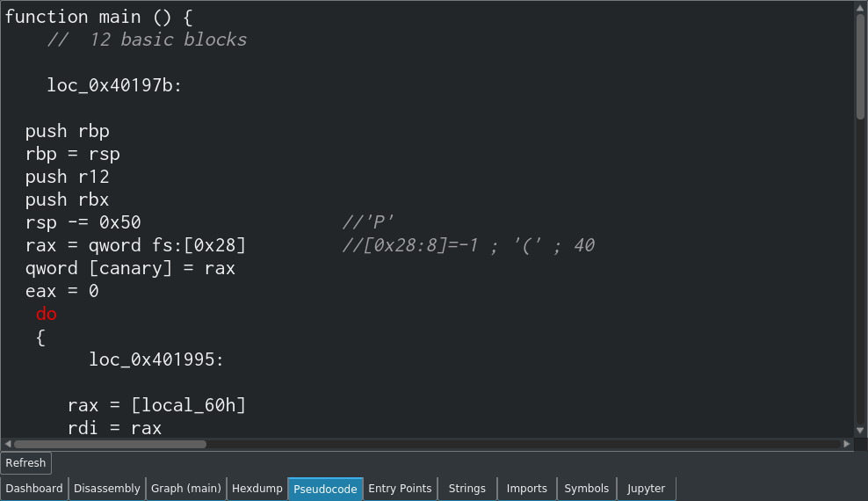Click the 'loc_0x401995:' label
Screen dimensions: 868x501
156,359
